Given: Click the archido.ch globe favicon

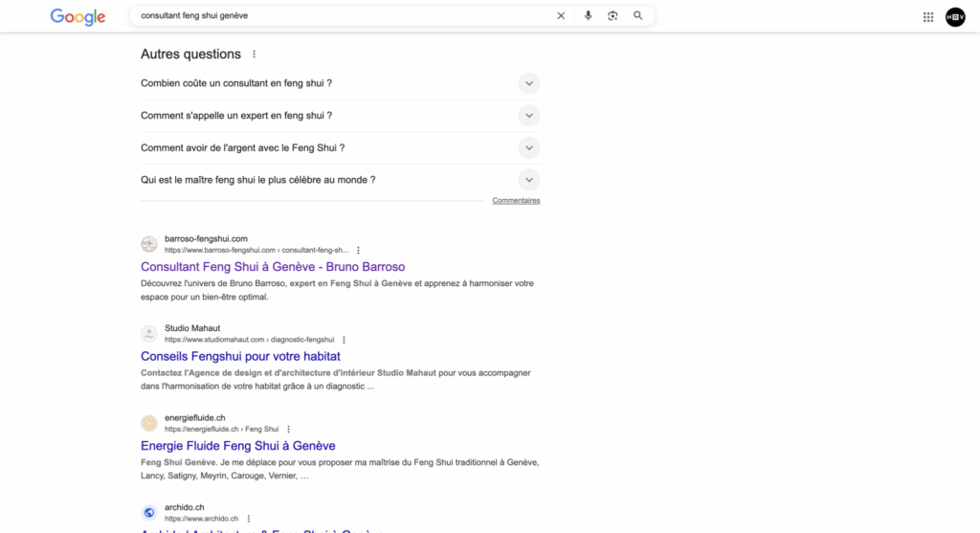Looking at the screenshot, I should [x=148, y=512].
